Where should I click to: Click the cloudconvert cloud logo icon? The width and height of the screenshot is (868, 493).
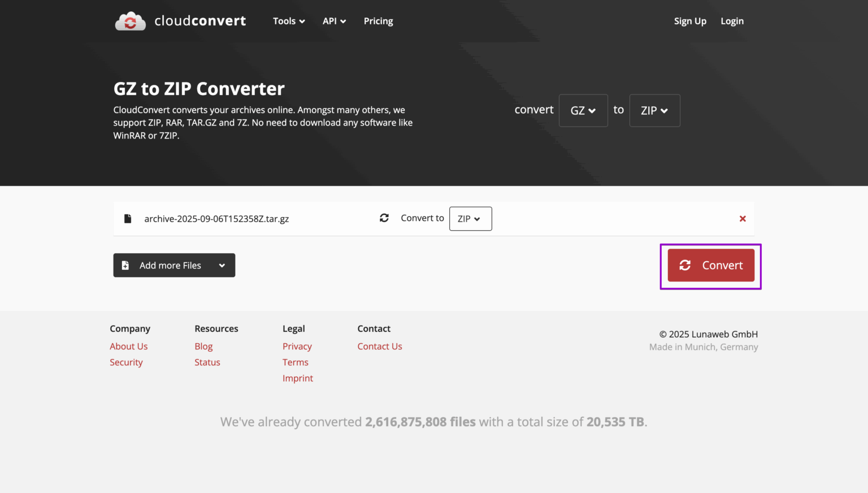coord(130,21)
